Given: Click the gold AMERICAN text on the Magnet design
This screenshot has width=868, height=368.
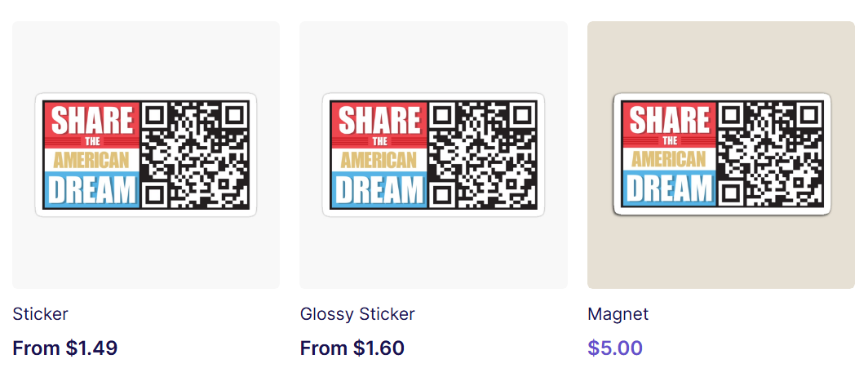Looking at the screenshot, I should coord(669,160).
